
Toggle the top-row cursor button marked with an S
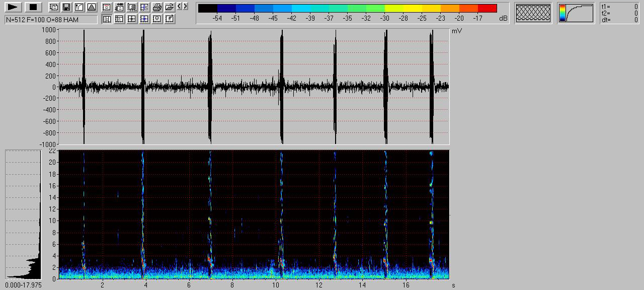[x=144, y=7]
